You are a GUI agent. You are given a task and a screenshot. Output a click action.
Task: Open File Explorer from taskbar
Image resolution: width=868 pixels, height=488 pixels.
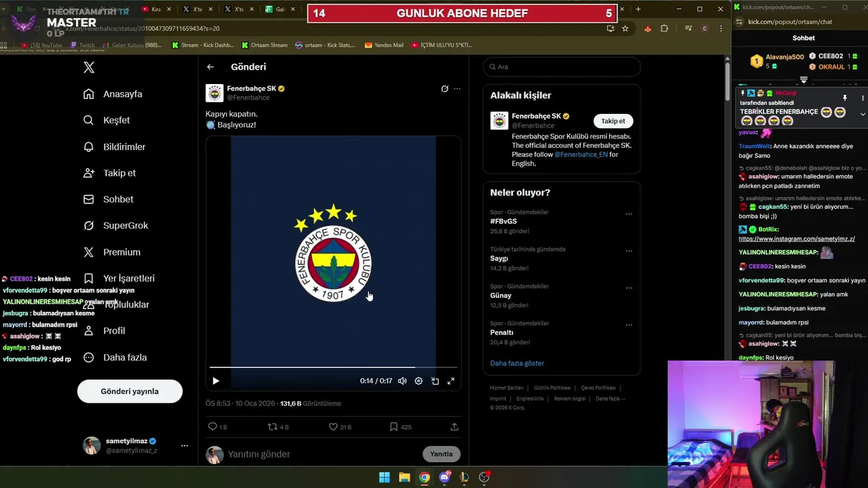coord(404,477)
